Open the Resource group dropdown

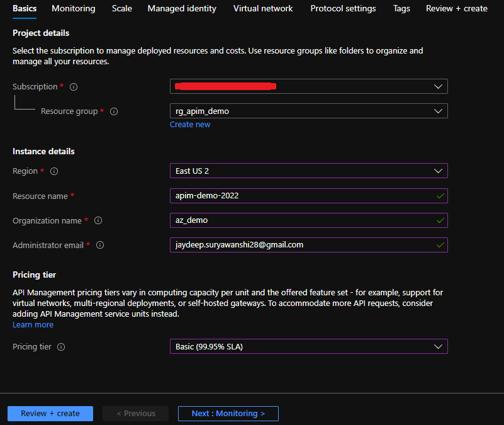pyautogui.click(x=308, y=111)
